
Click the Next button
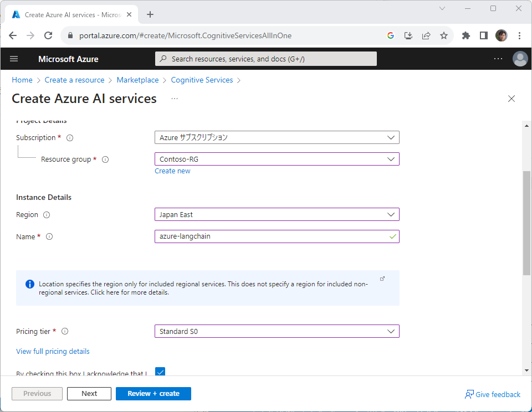tap(89, 393)
